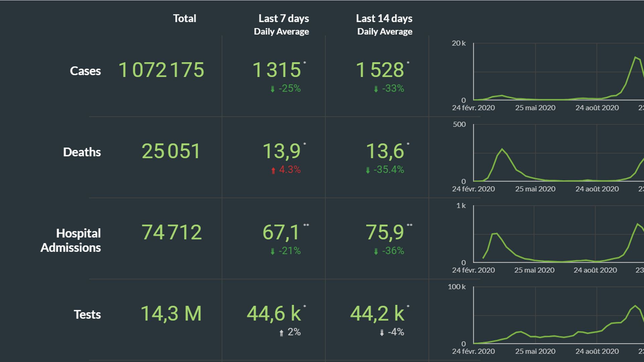
Task: Click the Tests row label
Action: click(x=87, y=315)
